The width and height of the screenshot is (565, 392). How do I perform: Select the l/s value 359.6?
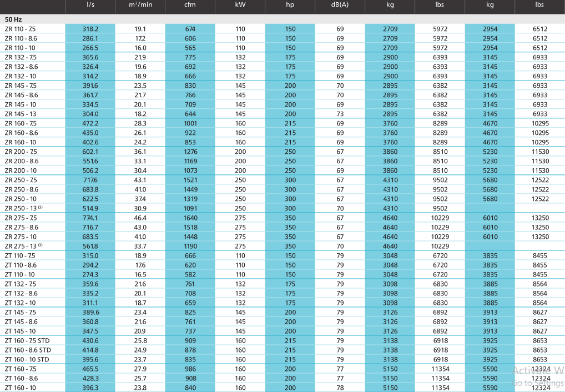tap(90, 284)
